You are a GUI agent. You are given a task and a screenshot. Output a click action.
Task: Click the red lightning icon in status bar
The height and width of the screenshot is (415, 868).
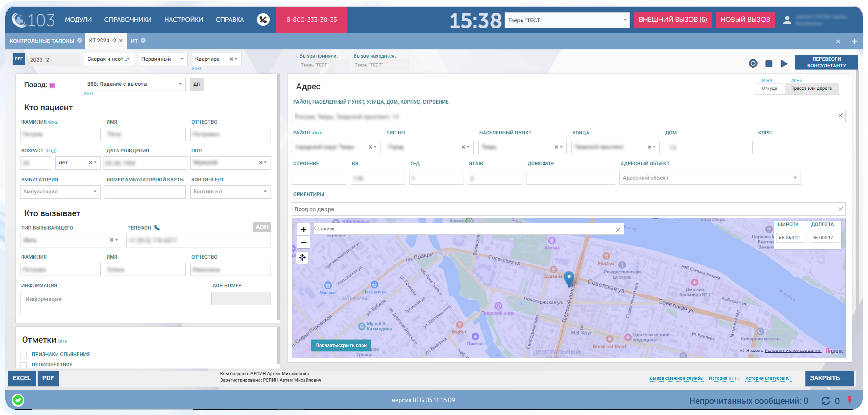coord(850,400)
